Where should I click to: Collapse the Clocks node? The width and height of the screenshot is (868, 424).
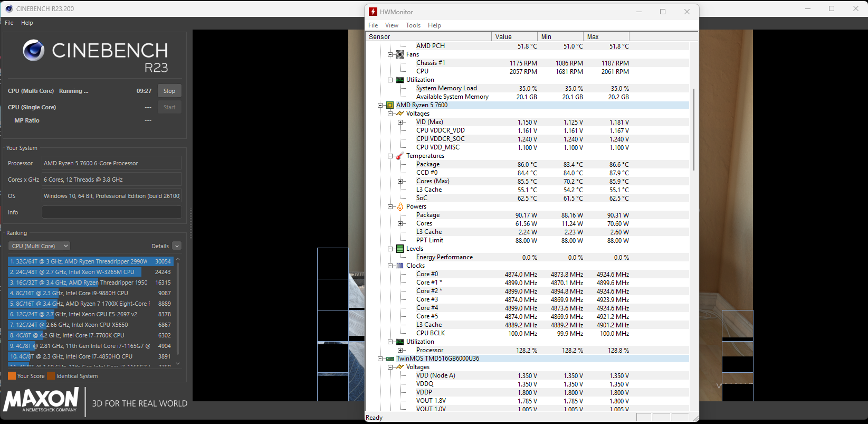click(x=390, y=266)
